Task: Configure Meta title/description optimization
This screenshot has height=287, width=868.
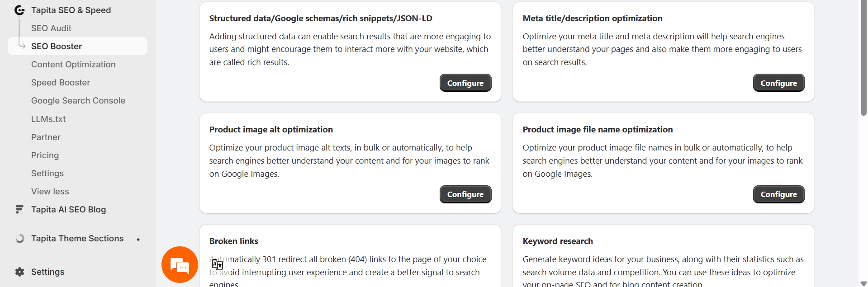Action: click(x=778, y=83)
